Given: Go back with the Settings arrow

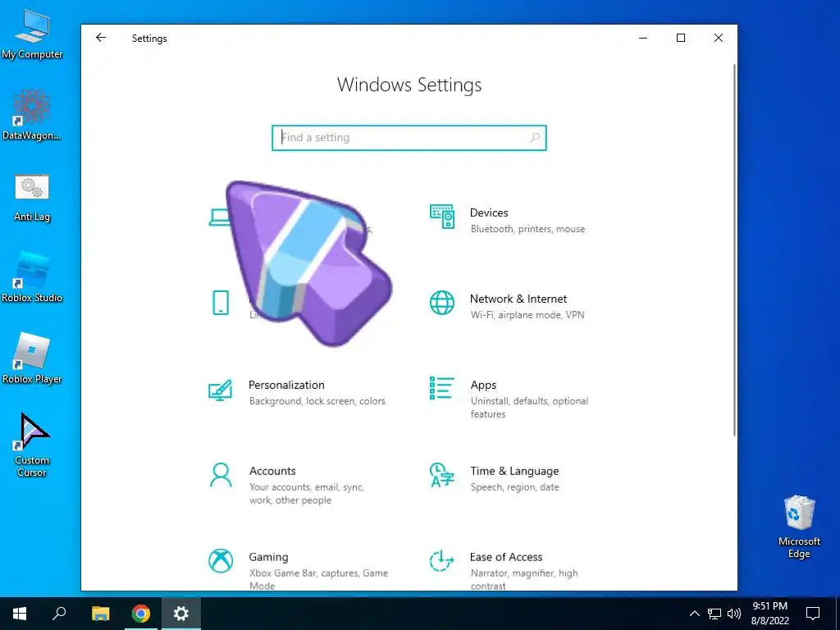Looking at the screenshot, I should pos(101,38).
